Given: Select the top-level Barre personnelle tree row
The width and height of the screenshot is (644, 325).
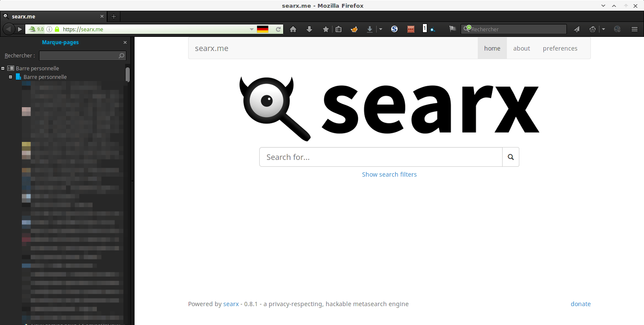Looking at the screenshot, I should point(37,68).
